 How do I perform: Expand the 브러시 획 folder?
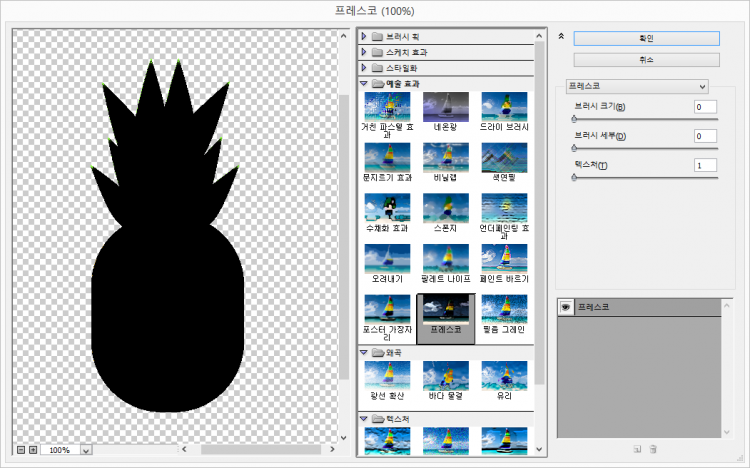365,36
